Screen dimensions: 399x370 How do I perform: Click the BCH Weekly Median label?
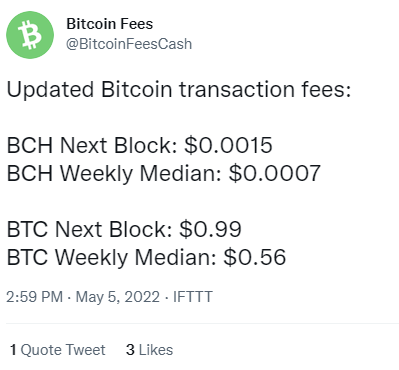[114, 174]
